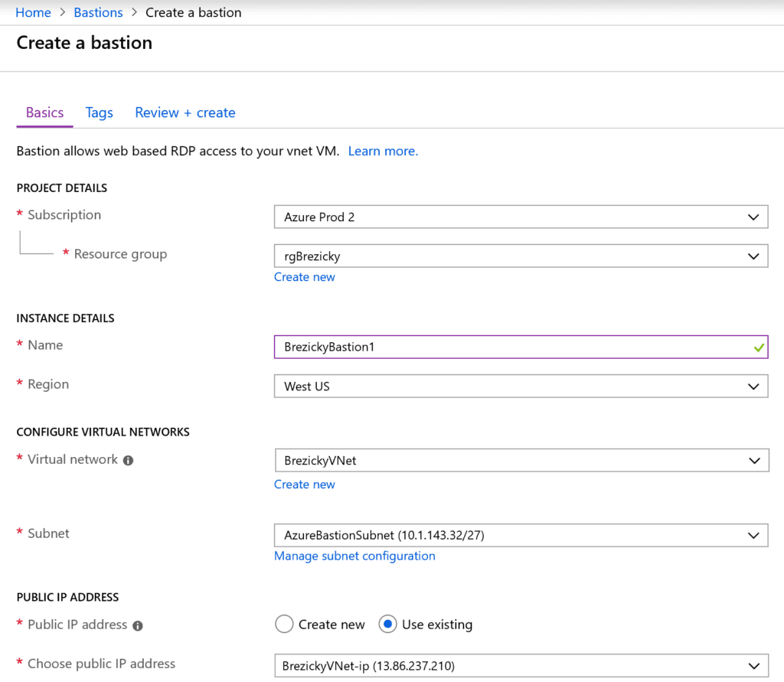Click the CONFIGURE VIRTUAL NETWORKS heading

tap(103, 432)
